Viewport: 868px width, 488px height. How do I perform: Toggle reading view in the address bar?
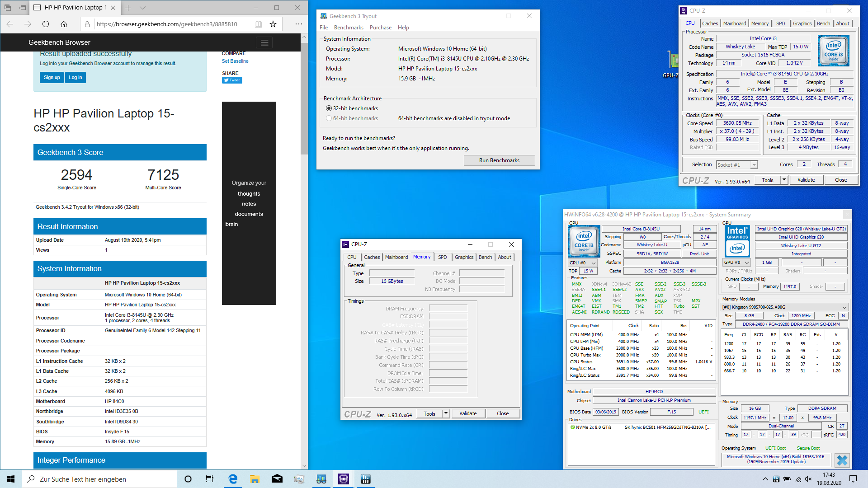click(x=258, y=24)
